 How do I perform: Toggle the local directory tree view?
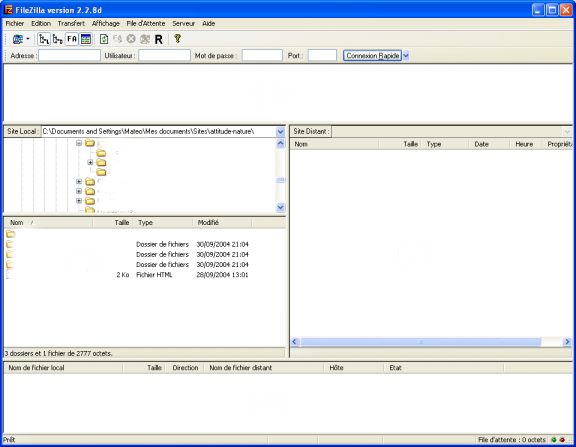pos(44,39)
